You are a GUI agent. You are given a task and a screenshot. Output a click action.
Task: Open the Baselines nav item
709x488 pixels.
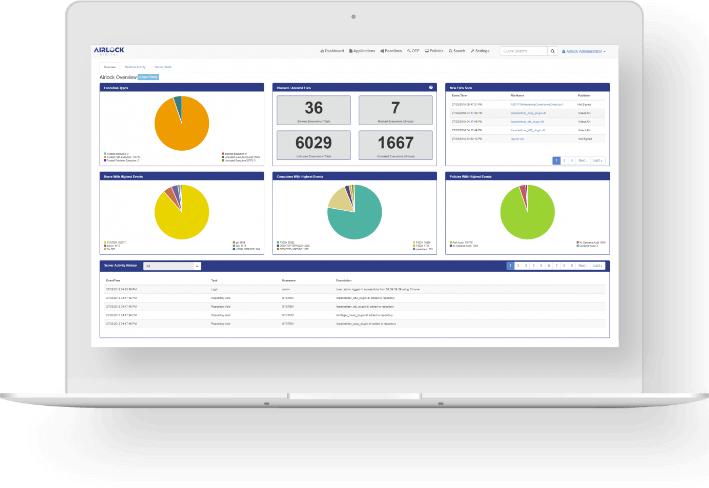[x=391, y=51]
